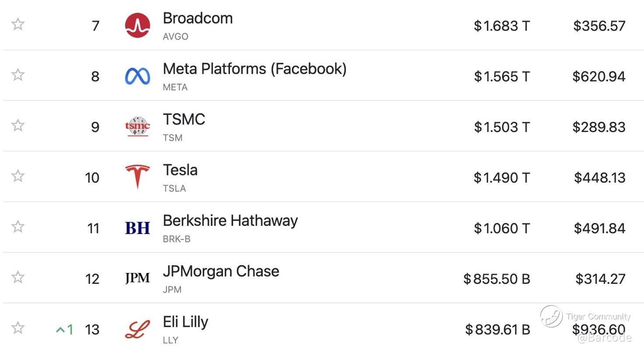Click the JPMorgan Chase JPM logo
The width and height of the screenshot is (644, 352).
coord(137,278)
